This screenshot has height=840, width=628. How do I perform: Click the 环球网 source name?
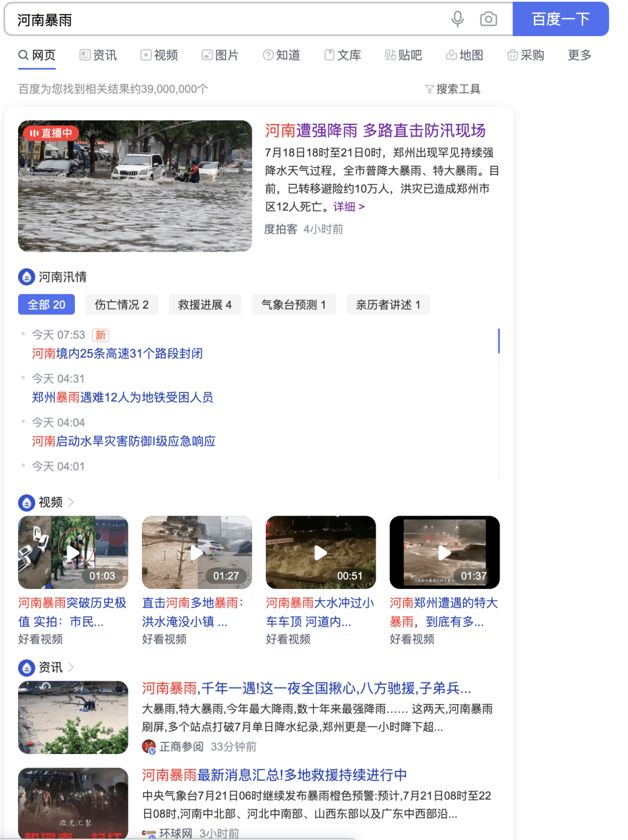click(x=176, y=834)
